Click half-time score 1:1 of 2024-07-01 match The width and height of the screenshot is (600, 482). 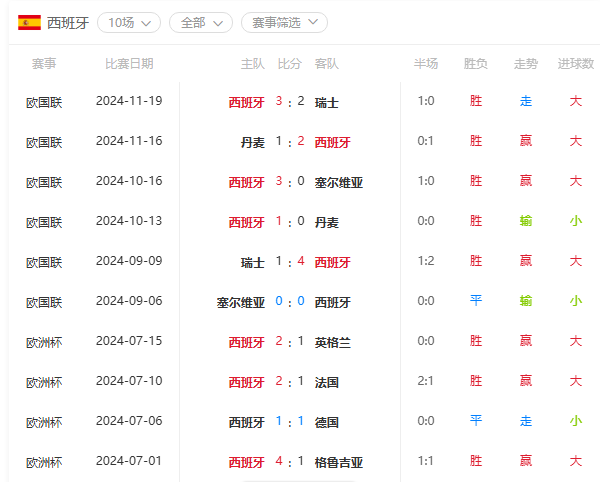click(x=426, y=461)
